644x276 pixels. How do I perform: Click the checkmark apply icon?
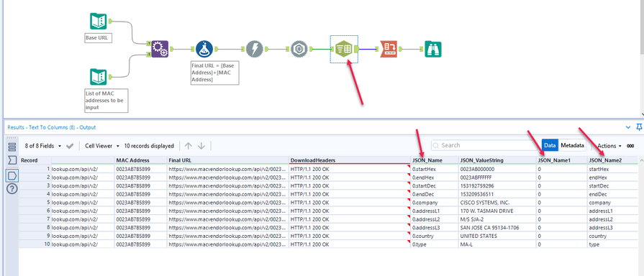69,146
